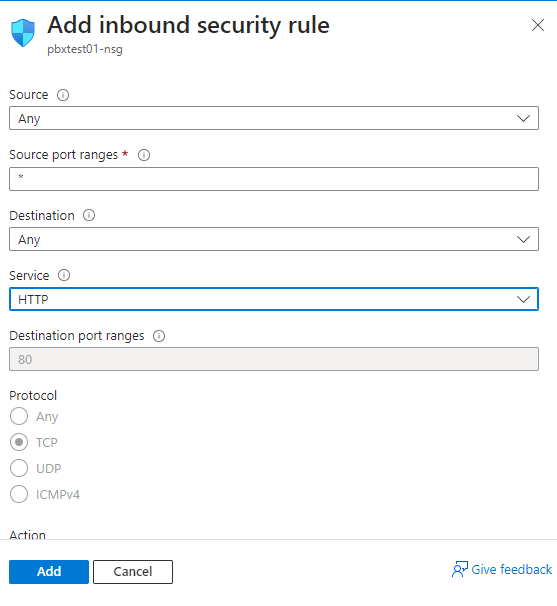The image size is (557, 606).
Task: Show info tooltip next to Source
Action: 63,95
